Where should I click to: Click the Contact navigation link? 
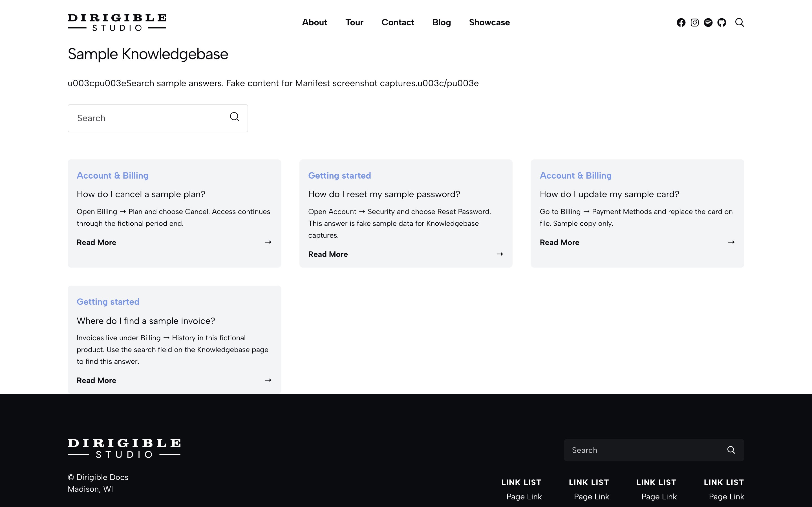point(398,23)
